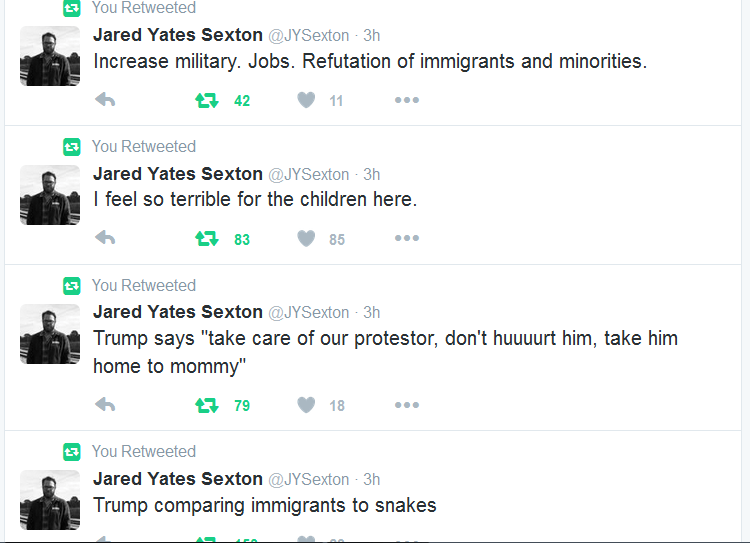
Task: Like the "terrible for the children" tweet
Action: click(307, 238)
